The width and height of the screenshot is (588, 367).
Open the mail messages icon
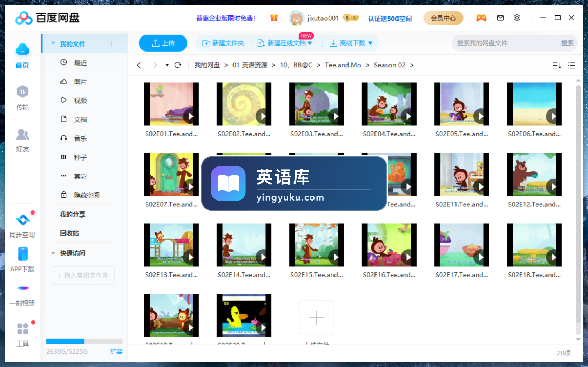point(500,18)
